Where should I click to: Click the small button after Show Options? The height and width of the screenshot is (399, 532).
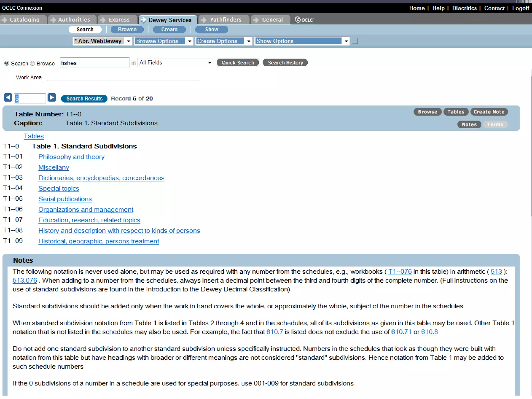(356, 41)
